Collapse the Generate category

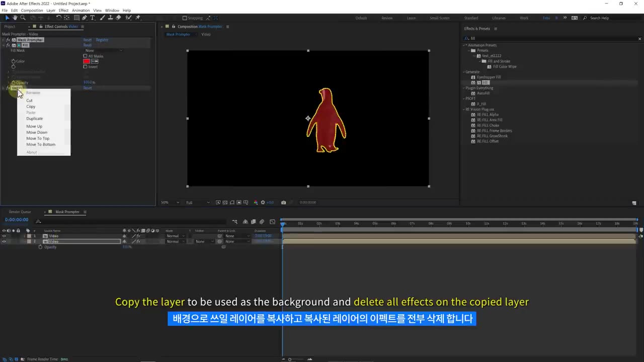coord(463,72)
